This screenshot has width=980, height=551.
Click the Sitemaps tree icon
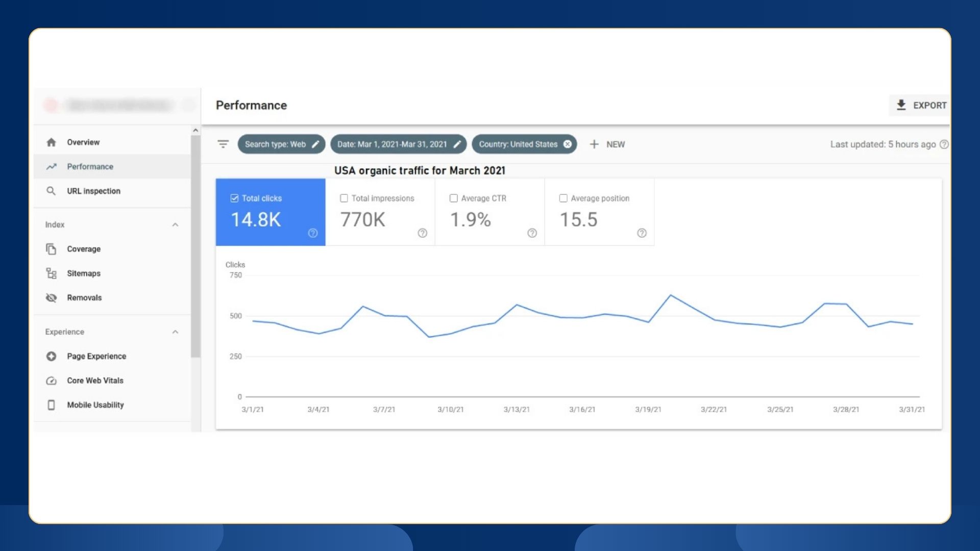pos(51,273)
